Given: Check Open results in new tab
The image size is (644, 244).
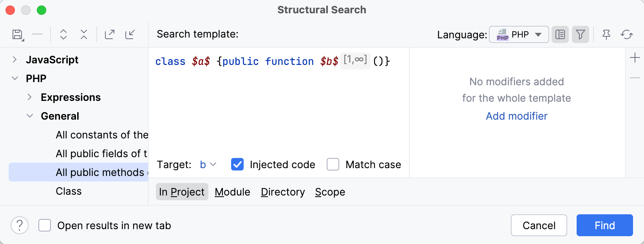Looking at the screenshot, I should click(x=45, y=226).
